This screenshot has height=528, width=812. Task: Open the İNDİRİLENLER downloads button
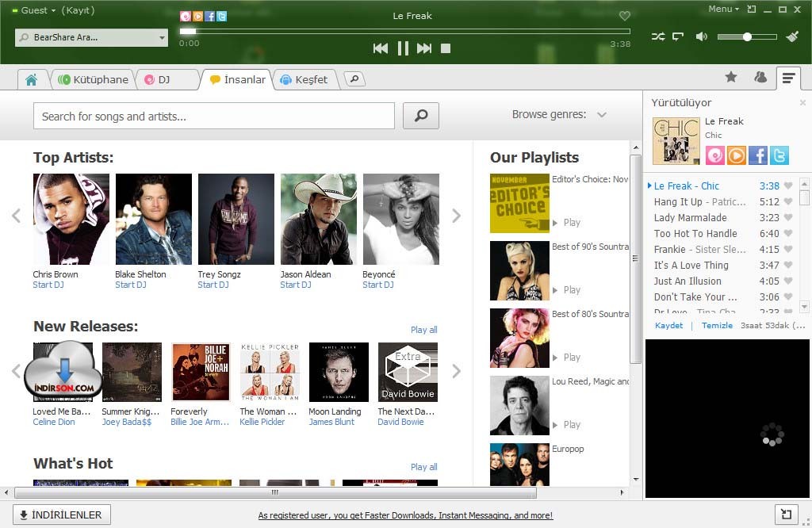(62, 515)
